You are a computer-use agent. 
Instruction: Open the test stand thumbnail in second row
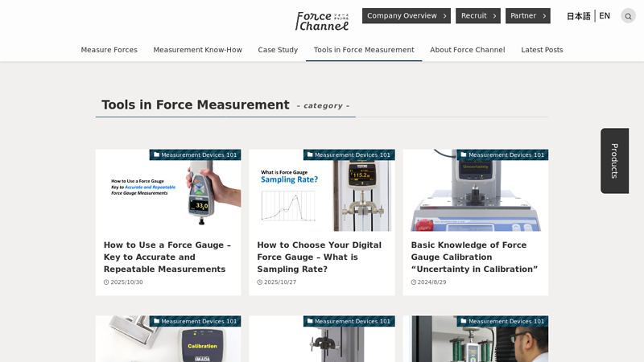click(322, 339)
